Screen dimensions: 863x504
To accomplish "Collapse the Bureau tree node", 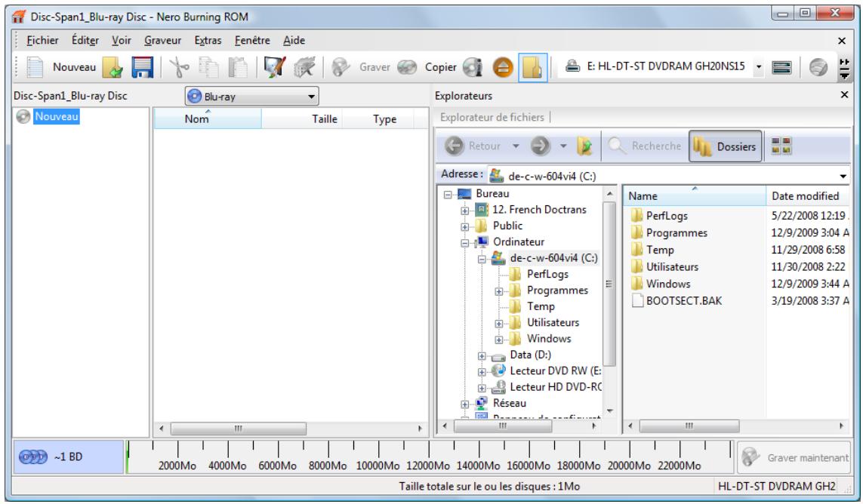I will [x=448, y=194].
